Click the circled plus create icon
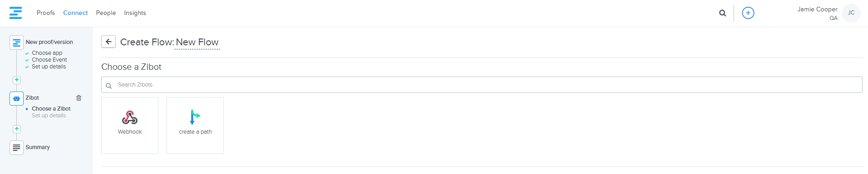The image size is (868, 174). tap(748, 13)
